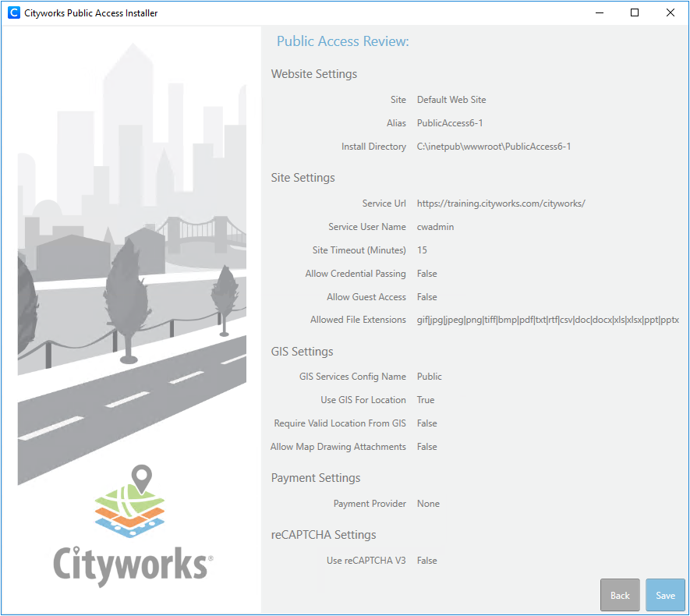This screenshot has width=690, height=616.
Task: Click the Service Url value
Action: [x=501, y=204]
